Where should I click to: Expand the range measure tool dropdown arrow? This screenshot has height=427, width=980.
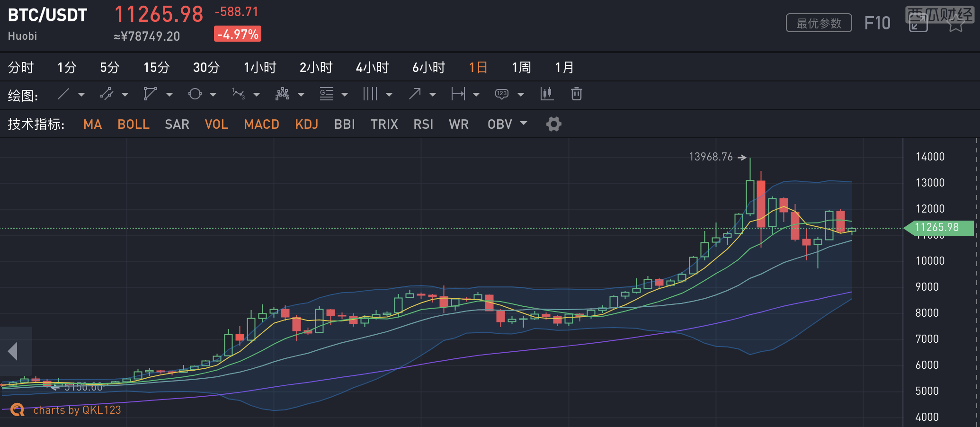(x=476, y=94)
